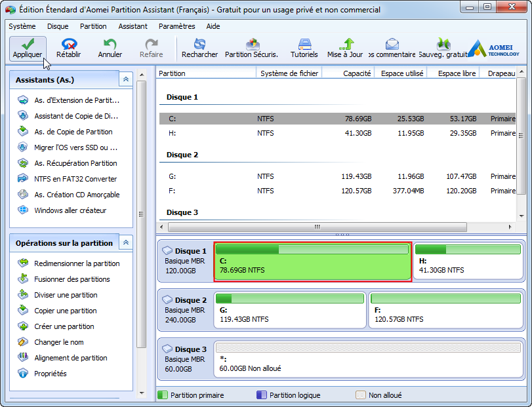Screen dimensions: 532x407
Task: Sort by Système de fichier column
Action: (x=289, y=73)
